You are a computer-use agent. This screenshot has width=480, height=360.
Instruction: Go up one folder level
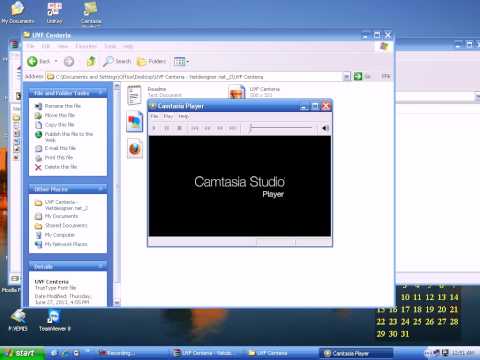[x=91, y=61]
